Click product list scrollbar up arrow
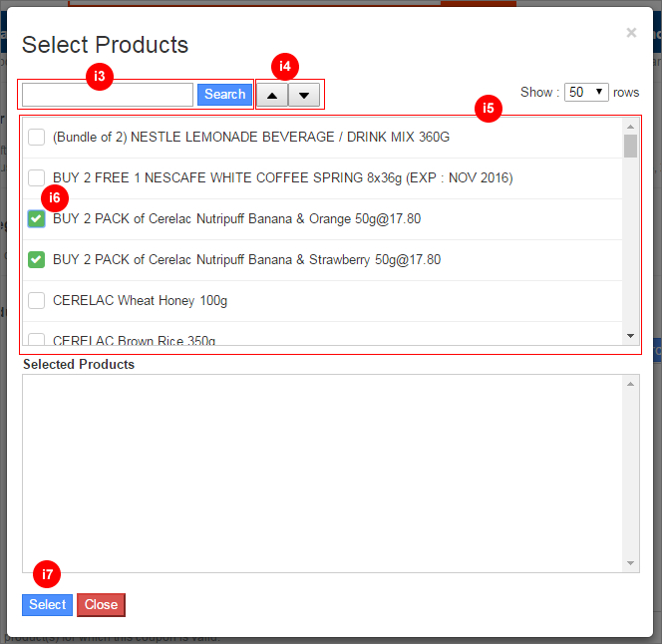Image resolution: width=662 pixels, height=644 pixels. tap(630, 127)
